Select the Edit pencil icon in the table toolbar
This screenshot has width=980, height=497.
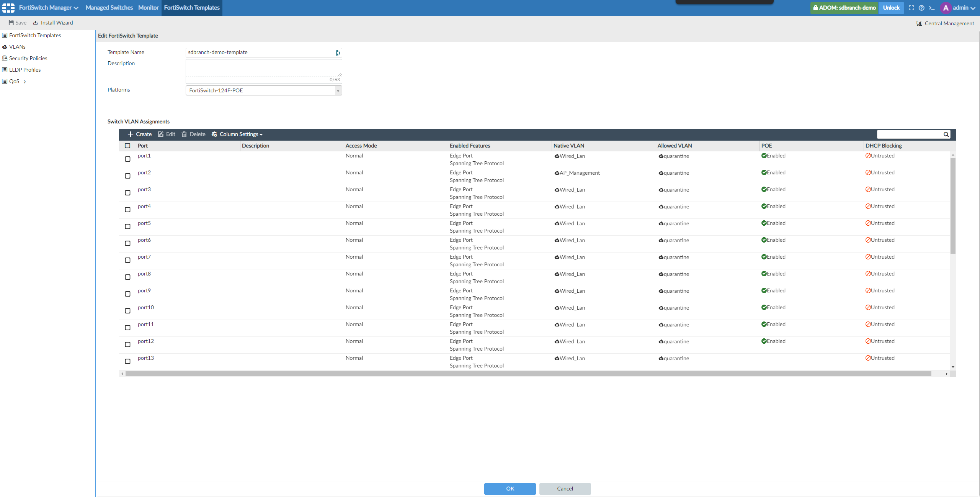(161, 134)
